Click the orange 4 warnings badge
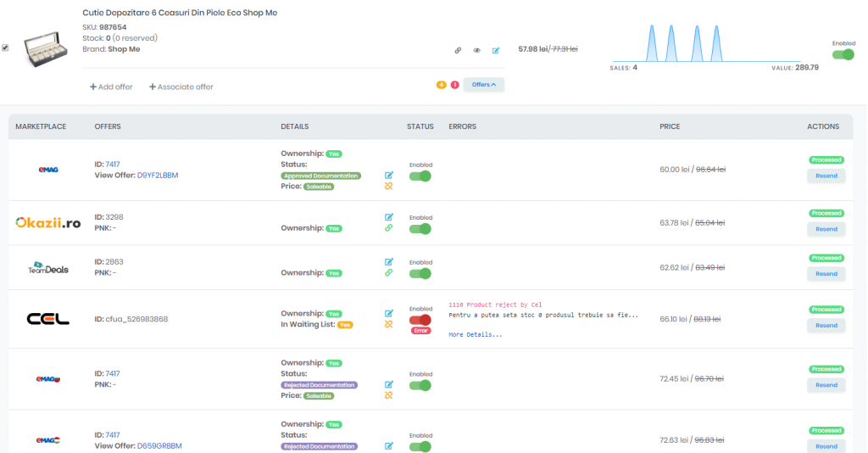The height and width of the screenshot is (453, 868). (441, 85)
